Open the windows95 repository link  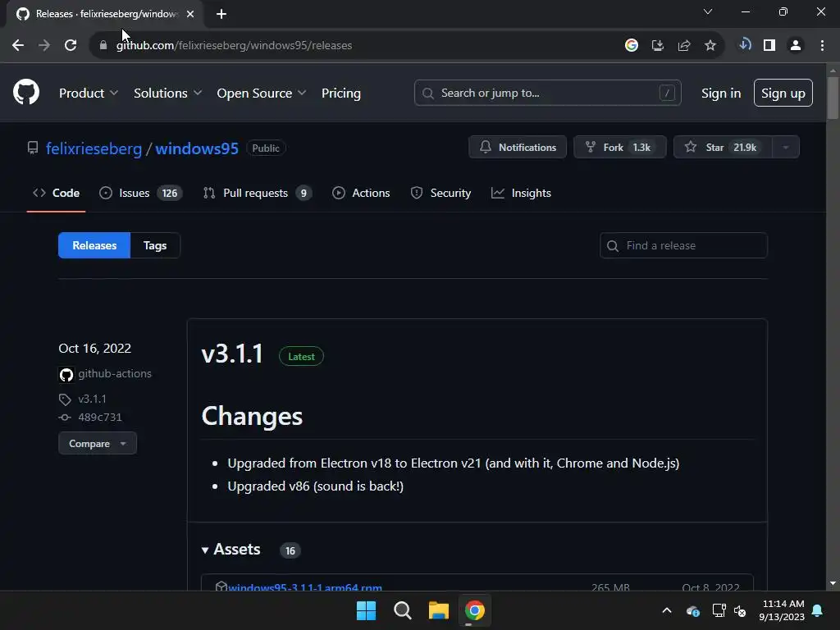[x=197, y=148]
